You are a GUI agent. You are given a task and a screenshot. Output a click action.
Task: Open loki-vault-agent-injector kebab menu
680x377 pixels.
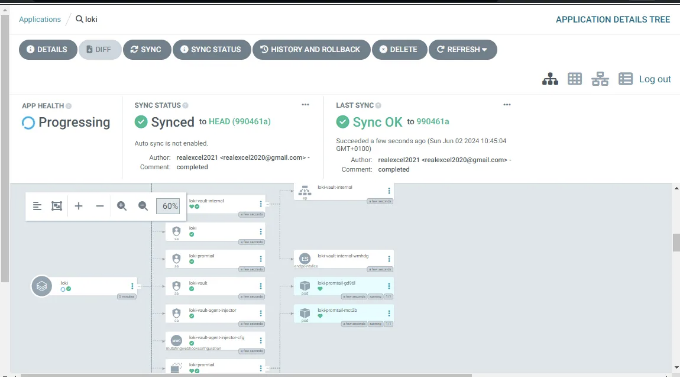point(261,313)
